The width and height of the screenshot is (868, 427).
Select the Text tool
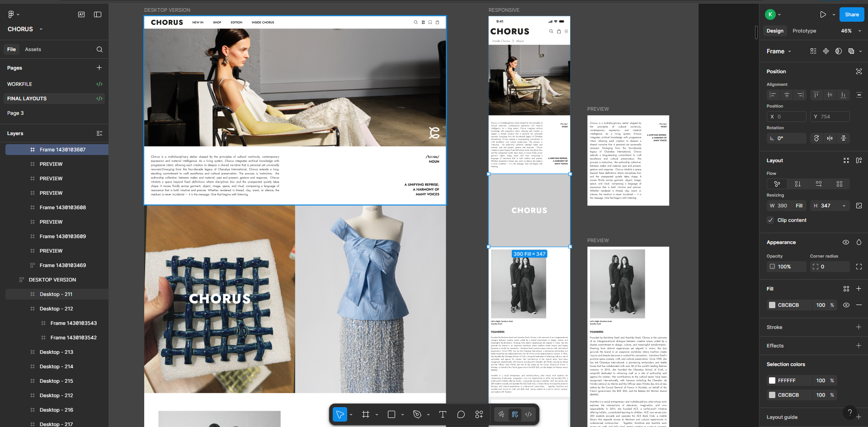[x=443, y=414]
